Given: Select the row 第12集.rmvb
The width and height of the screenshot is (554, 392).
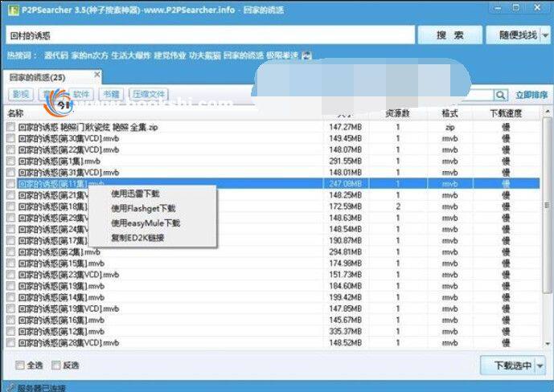Looking at the screenshot, I should pyautogui.click(x=273, y=331).
